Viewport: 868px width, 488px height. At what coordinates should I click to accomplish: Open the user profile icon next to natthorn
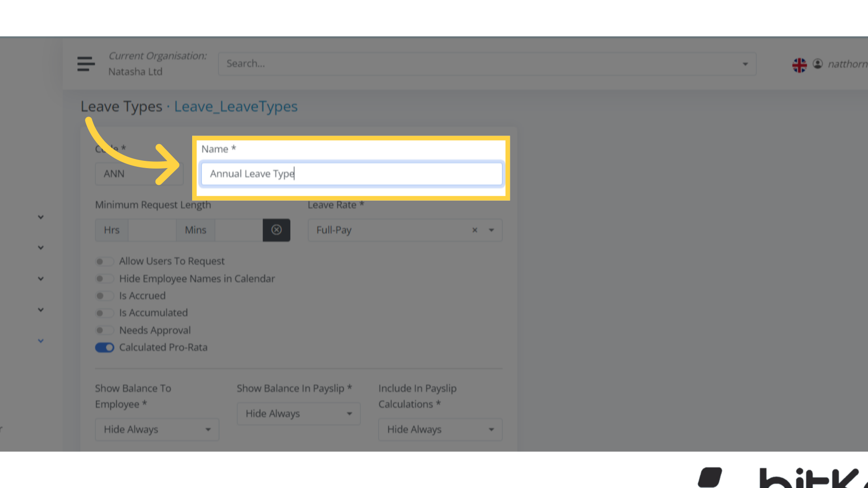click(818, 64)
